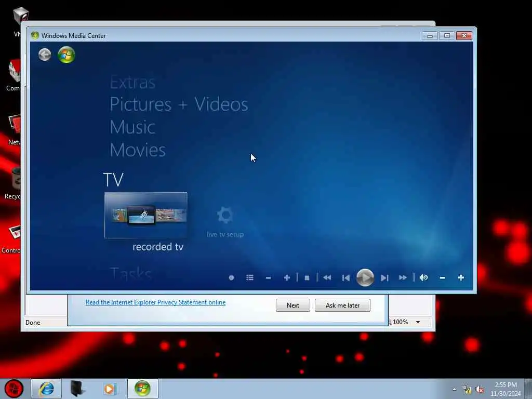This screenshot has width=532, height=399.
Task: Open live tv setup gear icon
Action: (x=225, y=215)
